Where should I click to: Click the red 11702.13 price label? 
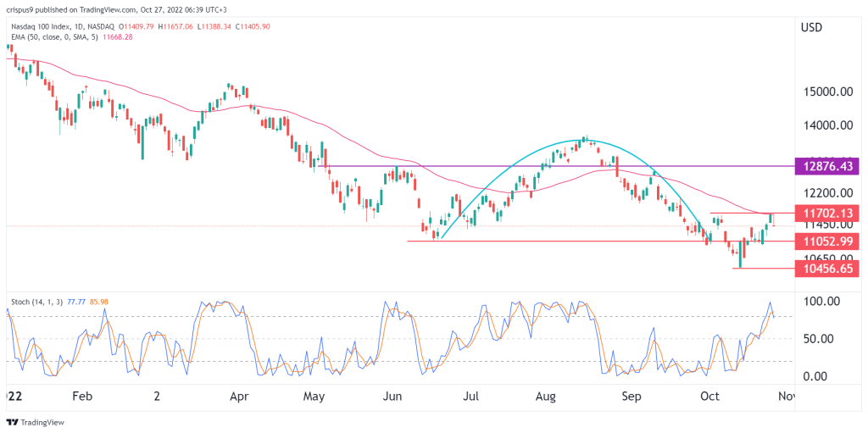pyautogui.click(x=827, y=213)
